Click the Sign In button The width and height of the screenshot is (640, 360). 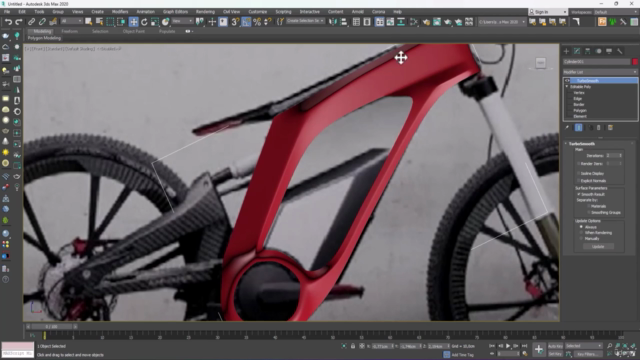(x=548, y=12)
